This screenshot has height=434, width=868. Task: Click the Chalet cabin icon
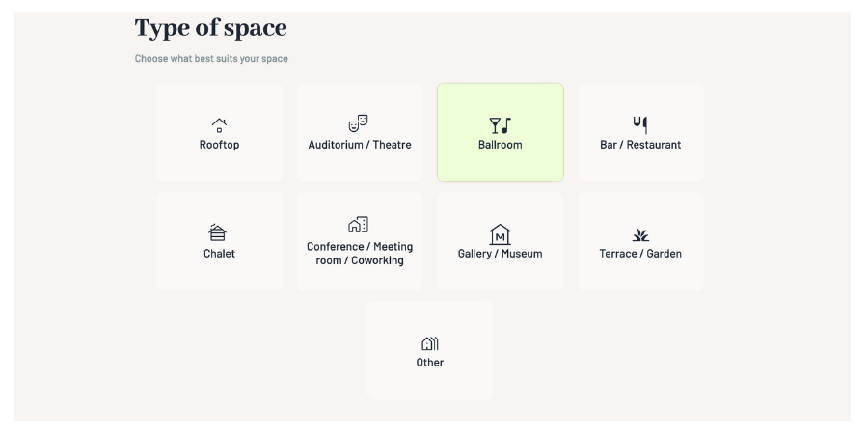tap(218, 232)
